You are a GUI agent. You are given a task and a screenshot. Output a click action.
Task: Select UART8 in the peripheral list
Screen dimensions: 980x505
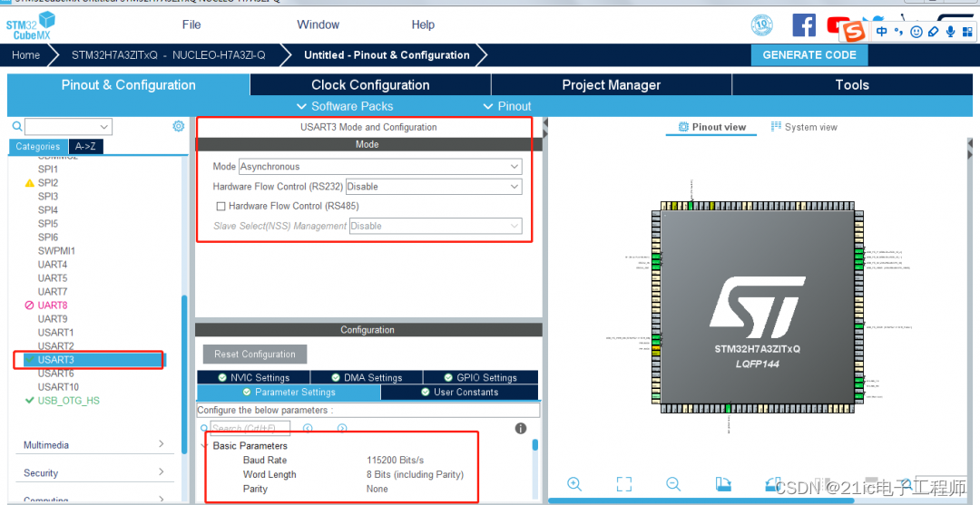click(53, 306)
